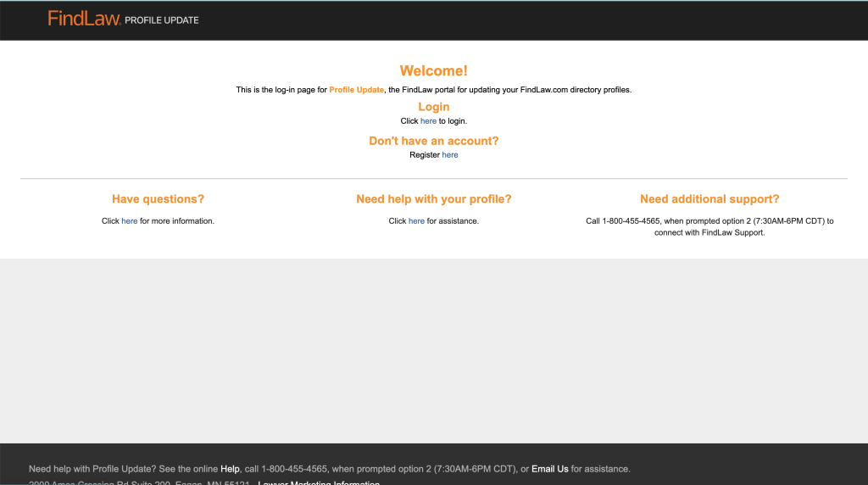Click the orange Profile Update link
Image resolution: width=868 pixels, height=485 pixels.
[x=357, y=90]
